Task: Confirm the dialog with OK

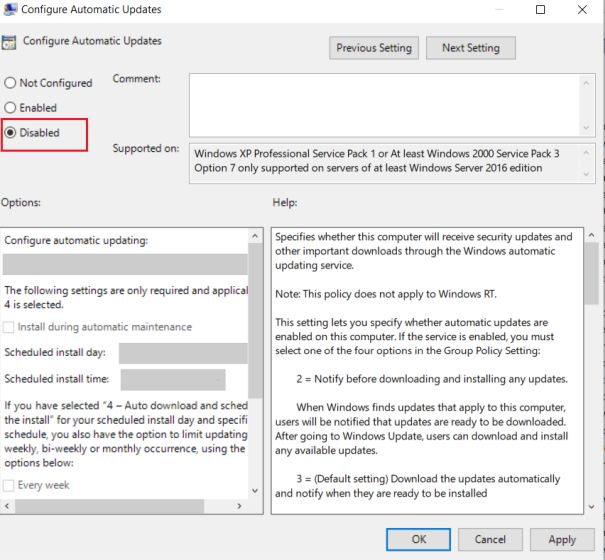Action: [x=418, y=539]
